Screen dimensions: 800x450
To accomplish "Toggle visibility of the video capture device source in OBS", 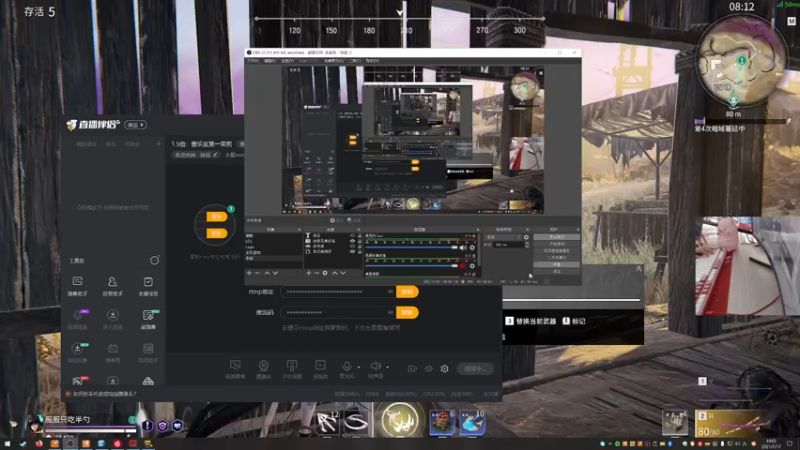I will pos(352,241).
